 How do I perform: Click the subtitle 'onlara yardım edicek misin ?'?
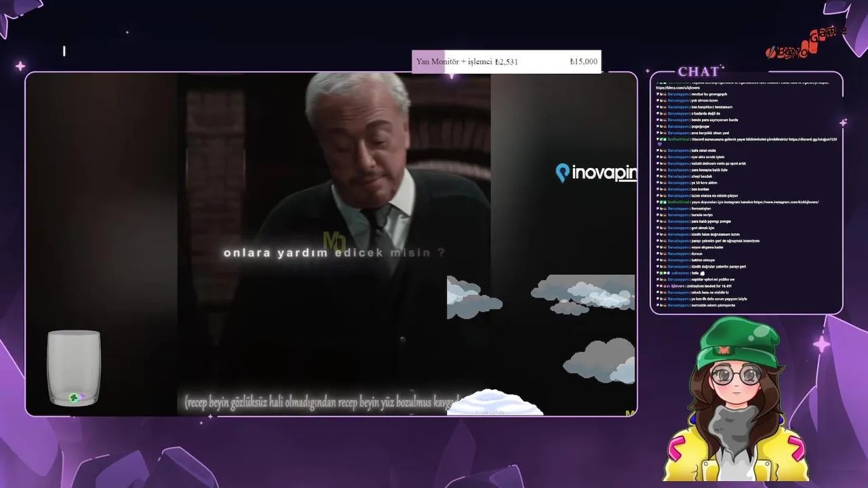(334, 253)
